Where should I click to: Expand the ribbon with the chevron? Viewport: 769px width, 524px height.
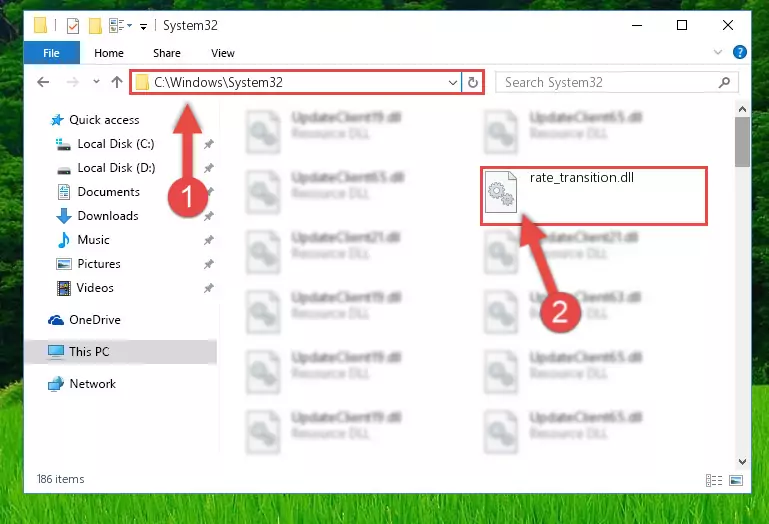point(718,52)
